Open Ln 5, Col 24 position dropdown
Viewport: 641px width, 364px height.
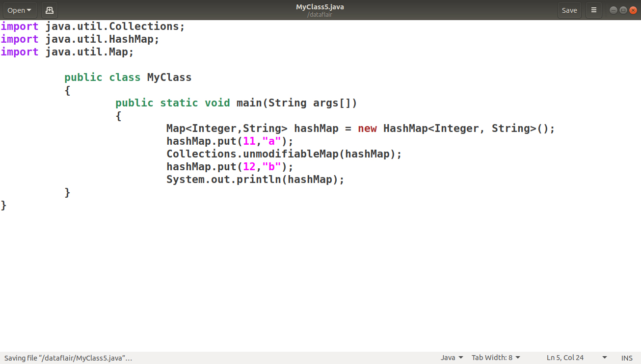(577, 358)
